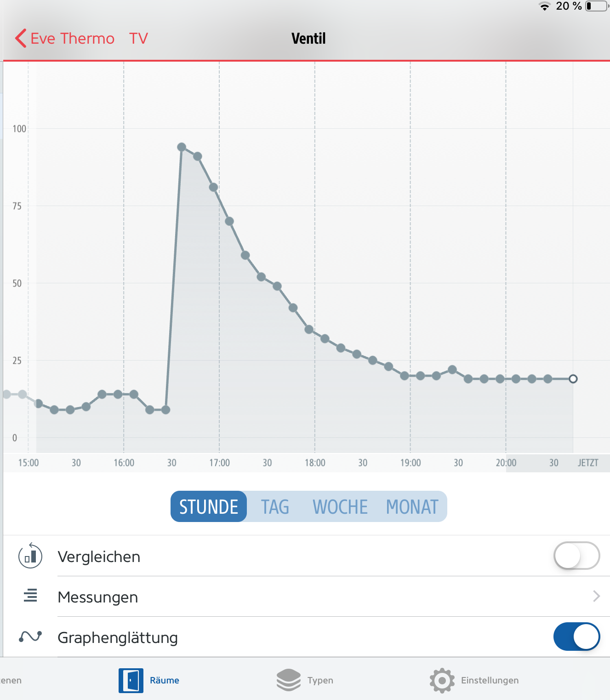Open Messungen via right chevron
The image size is (610, 700).
coord(597,596)
